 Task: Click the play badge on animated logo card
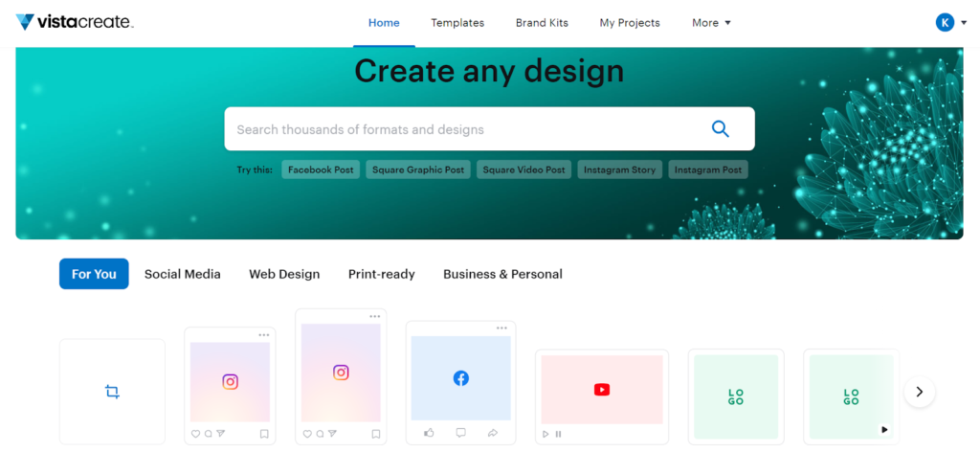[884, 429]
